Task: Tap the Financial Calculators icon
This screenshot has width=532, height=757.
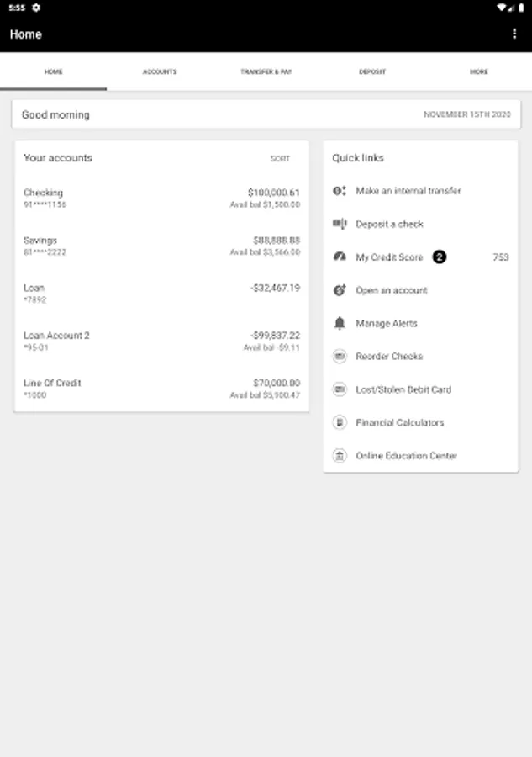Action: click(340, 422)
